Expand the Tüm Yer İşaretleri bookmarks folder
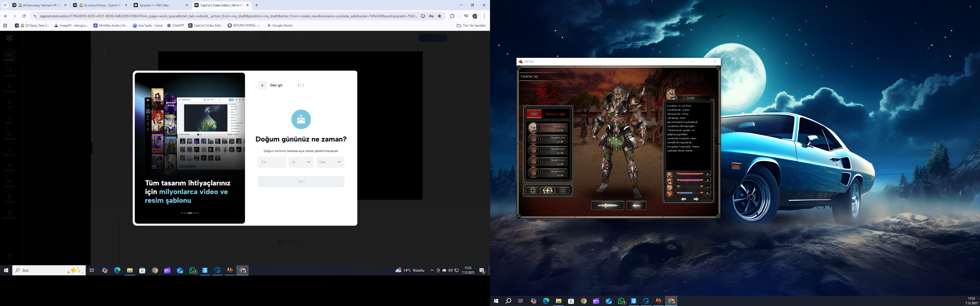Screen dimensions: 980x306 (471, 25)
